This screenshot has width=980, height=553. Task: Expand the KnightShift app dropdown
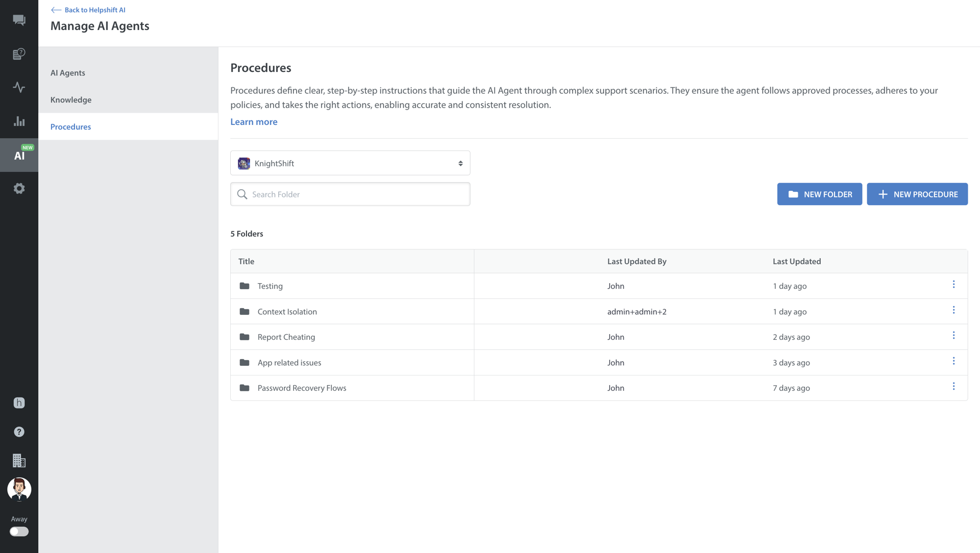(350, 163)
